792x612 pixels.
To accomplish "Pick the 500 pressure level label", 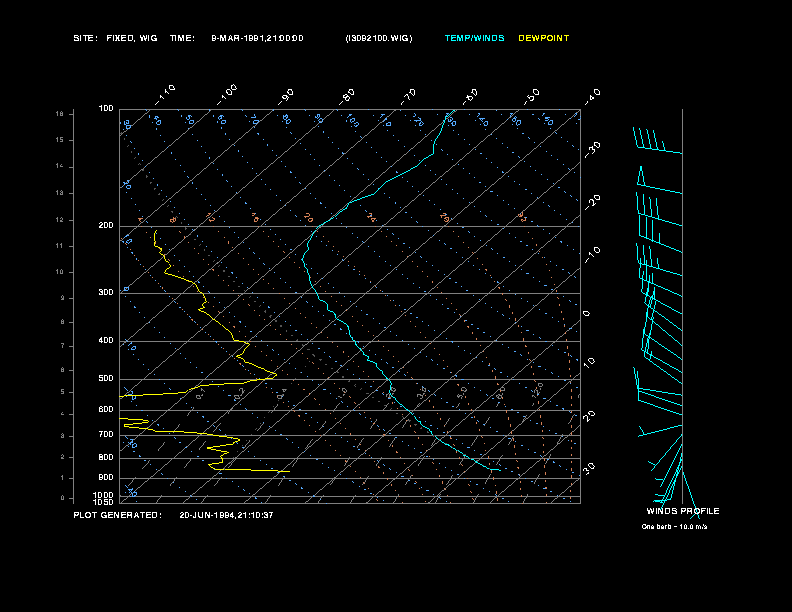I will coord(106,379).
